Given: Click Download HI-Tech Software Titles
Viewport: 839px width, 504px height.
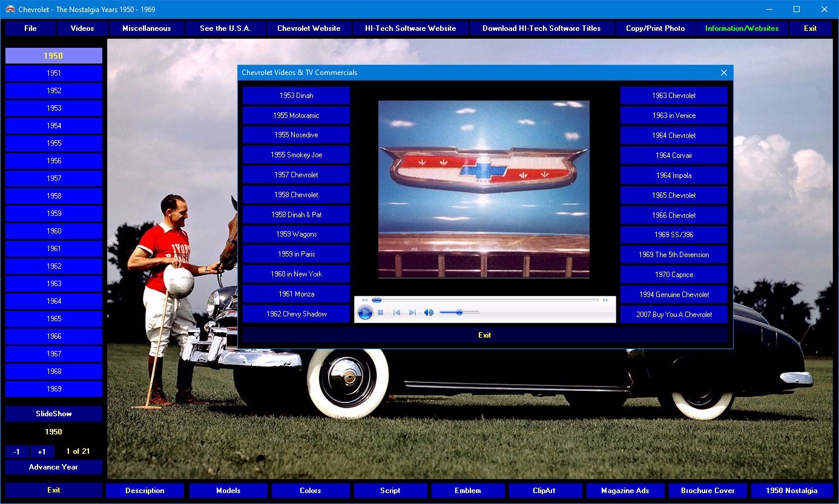Looking at the screenshot, I should (542, 28).
